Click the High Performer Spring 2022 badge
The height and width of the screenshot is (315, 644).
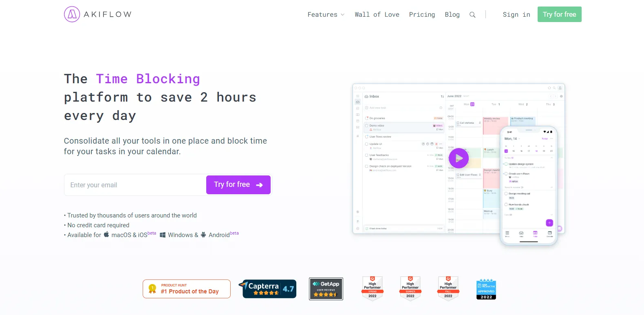click(373, 288)
